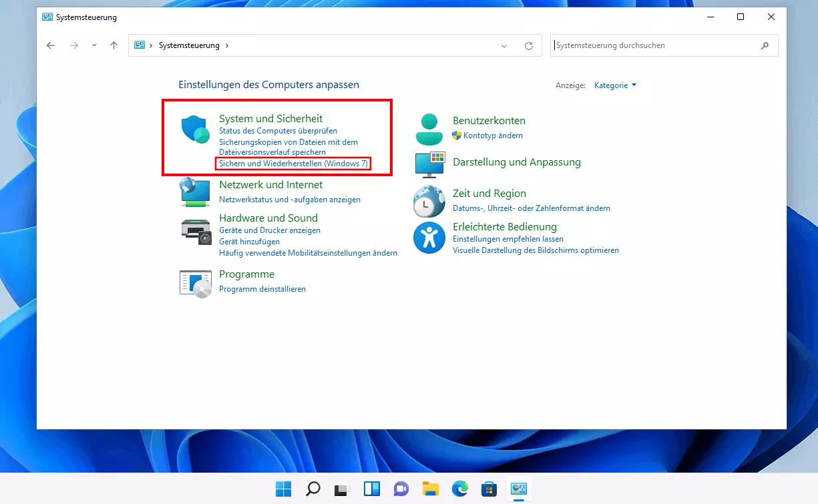Open Sicherungskopien von Dateien link
818x504 pixels.
(288, 147)
